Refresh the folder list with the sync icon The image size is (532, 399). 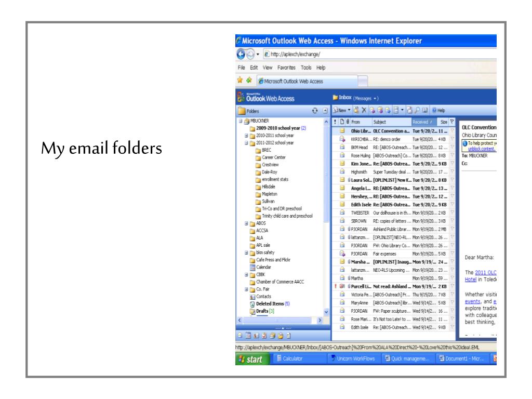[x=315, y=111]
